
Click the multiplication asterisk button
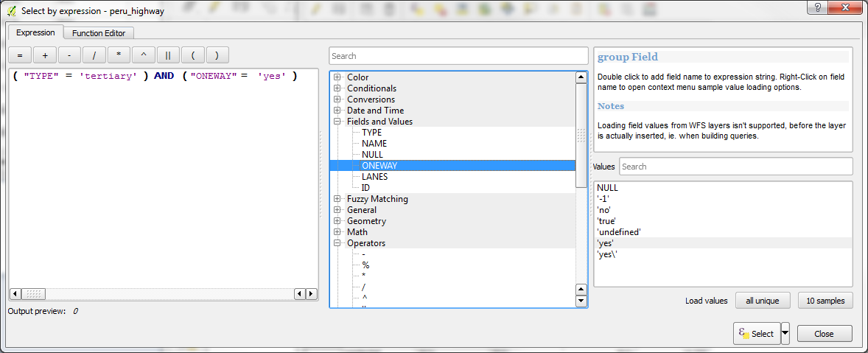point(119,55)
